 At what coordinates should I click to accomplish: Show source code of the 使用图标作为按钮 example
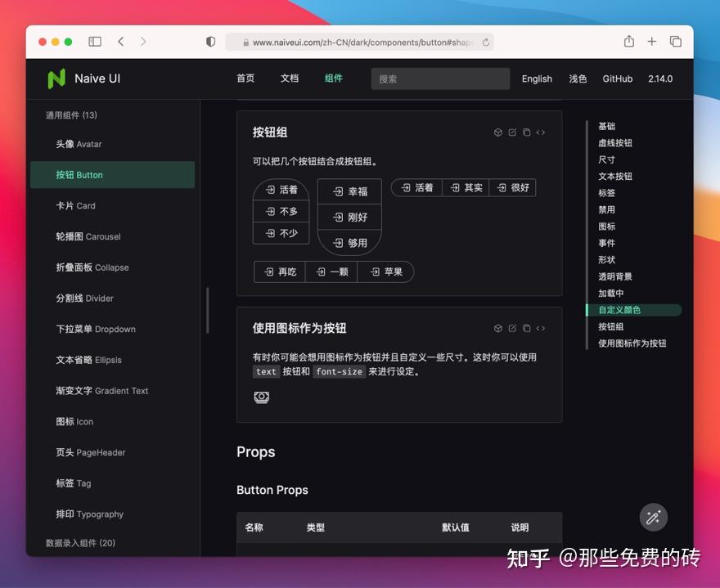click(x=540, y=328)
